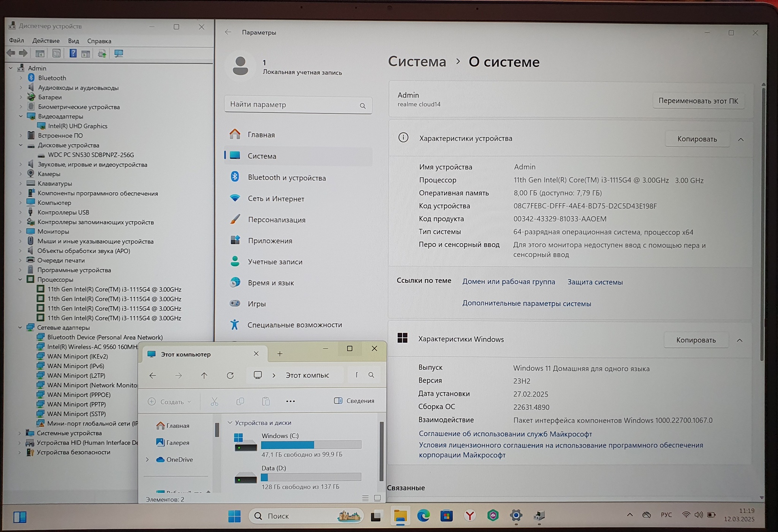778x532 pixels.
Task: Open Yandex Browser from the taskbar
Action: pyautogui.click(x=470, y=516)
